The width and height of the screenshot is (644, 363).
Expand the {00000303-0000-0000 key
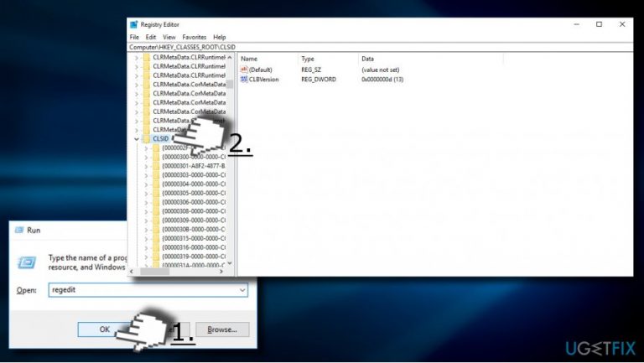click(x=146, y=175)
